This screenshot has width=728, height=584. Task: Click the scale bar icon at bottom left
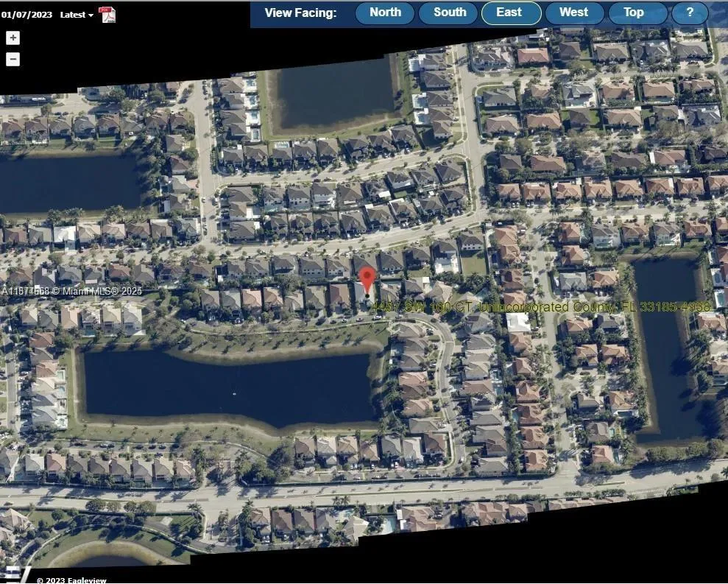click(13, 574)
